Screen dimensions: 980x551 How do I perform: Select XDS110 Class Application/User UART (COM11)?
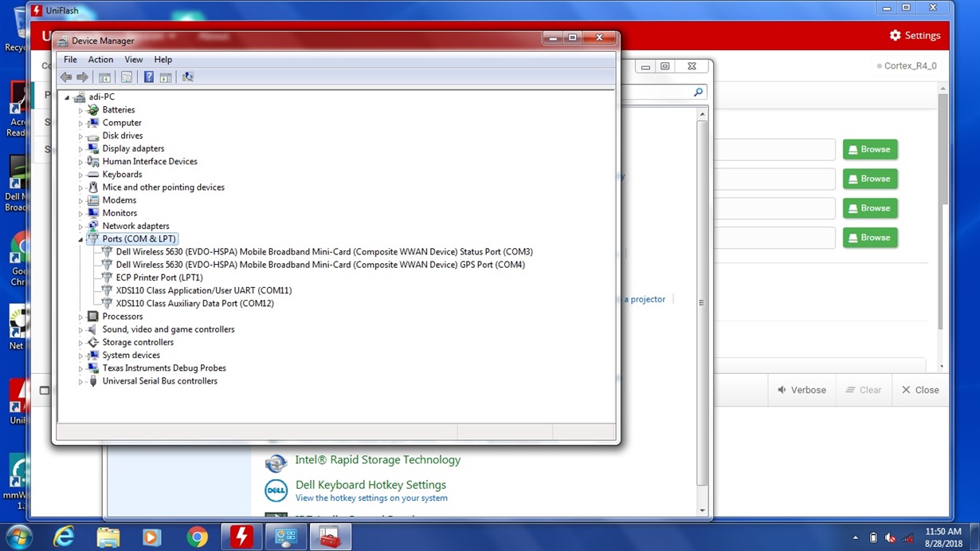pos(204,291)
